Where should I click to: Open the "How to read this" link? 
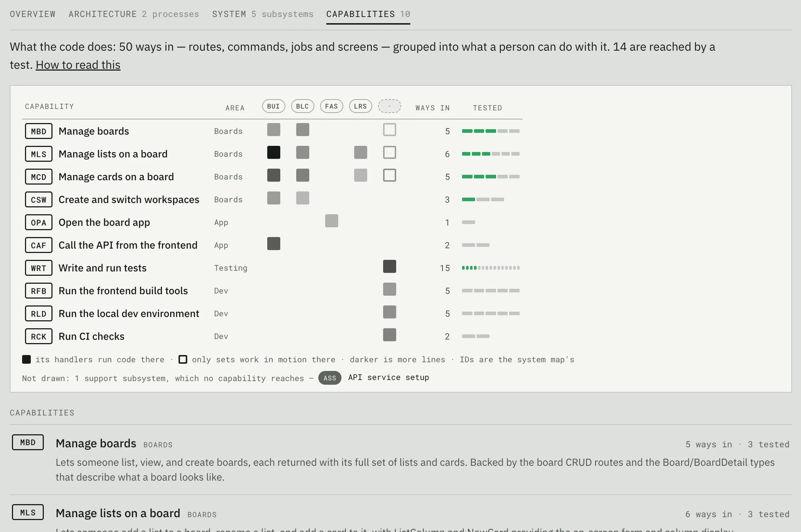78,65
